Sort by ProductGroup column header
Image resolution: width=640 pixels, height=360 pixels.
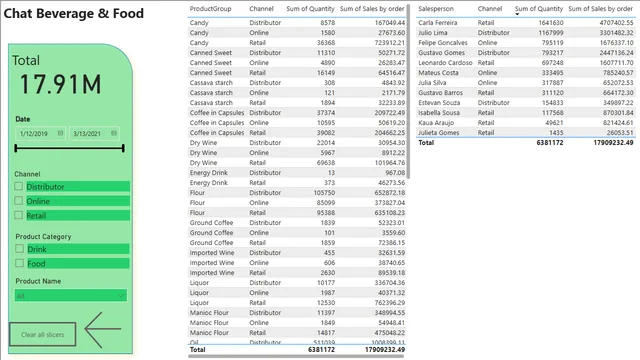tap(210, 9)
